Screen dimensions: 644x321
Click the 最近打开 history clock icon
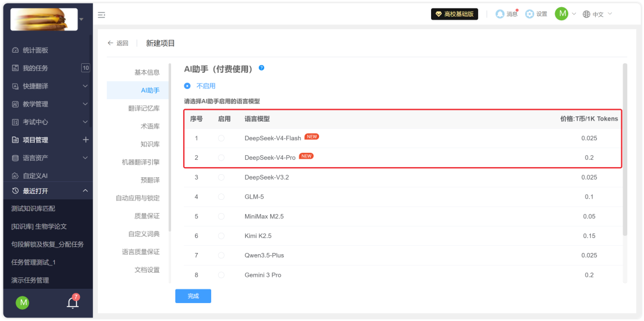pos(15,191)
